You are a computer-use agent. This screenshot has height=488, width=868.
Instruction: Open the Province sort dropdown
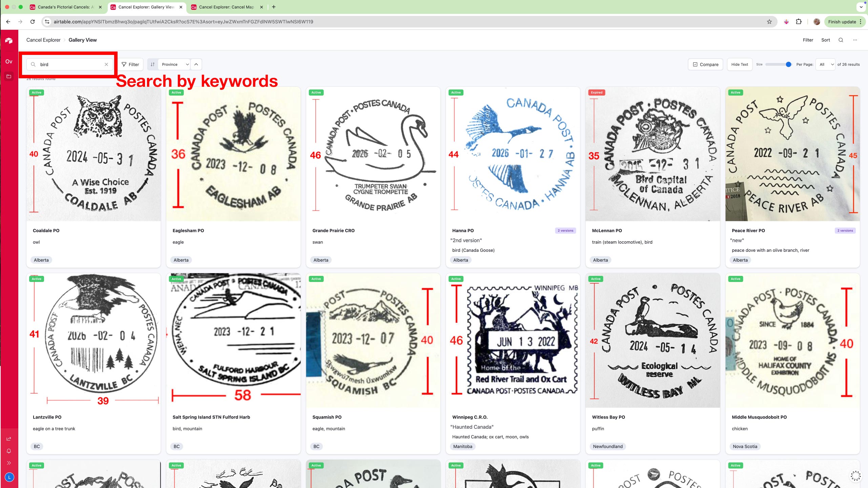click(174, 64)
